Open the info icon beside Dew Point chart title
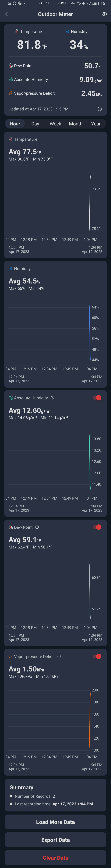The width and height of the screenshot is (111, 868). 37,527
